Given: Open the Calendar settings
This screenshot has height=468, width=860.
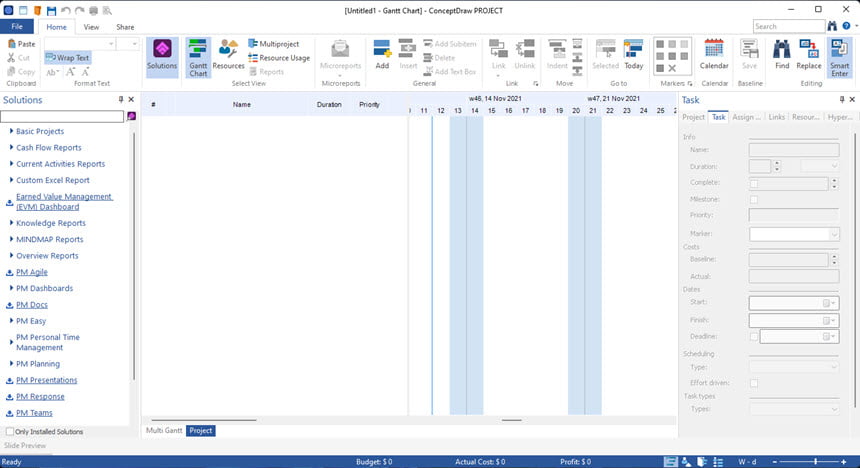Looking at the screenshot, I should tap(714, 55).
